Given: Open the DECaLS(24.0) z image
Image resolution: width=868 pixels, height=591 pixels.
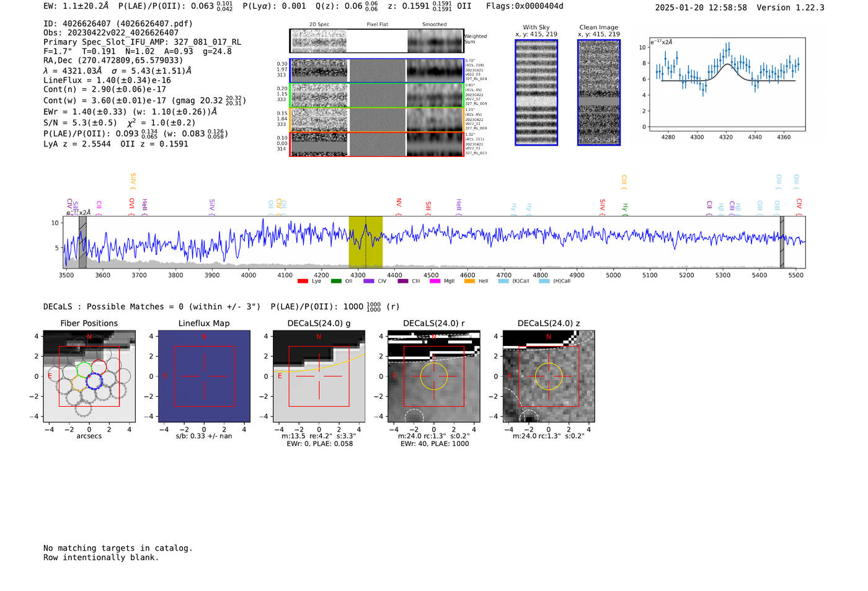Looking at the screenshot, I should pos(549,376).
